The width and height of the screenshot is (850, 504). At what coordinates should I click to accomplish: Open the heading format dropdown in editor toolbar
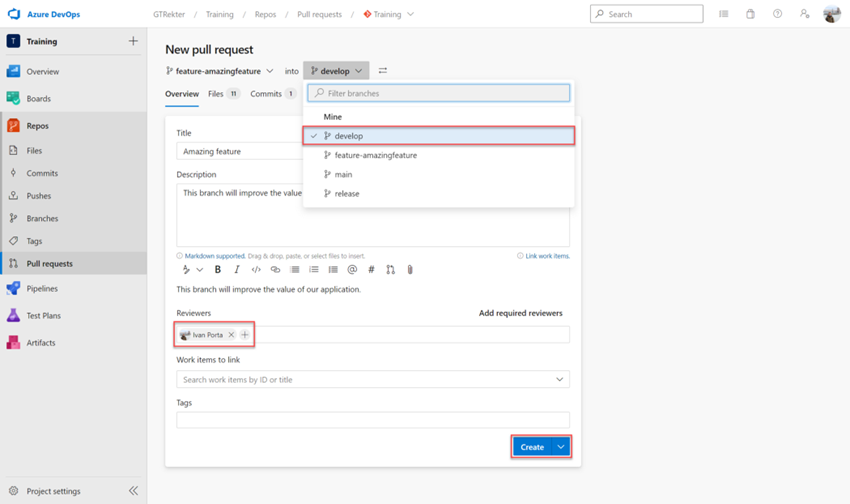tap(192, 270)
